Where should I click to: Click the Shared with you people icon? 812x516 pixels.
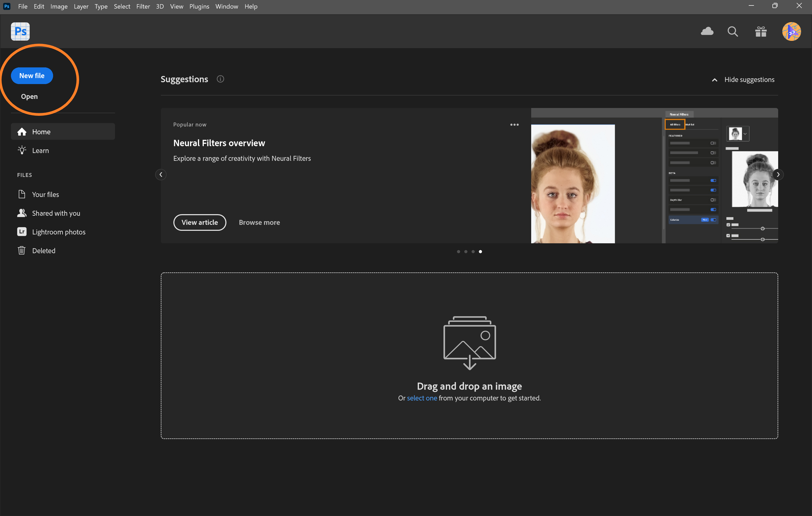[x=22, y=213]
